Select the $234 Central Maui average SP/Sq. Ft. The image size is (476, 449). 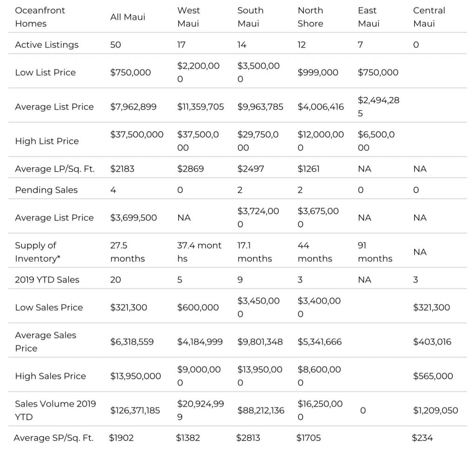422,438
